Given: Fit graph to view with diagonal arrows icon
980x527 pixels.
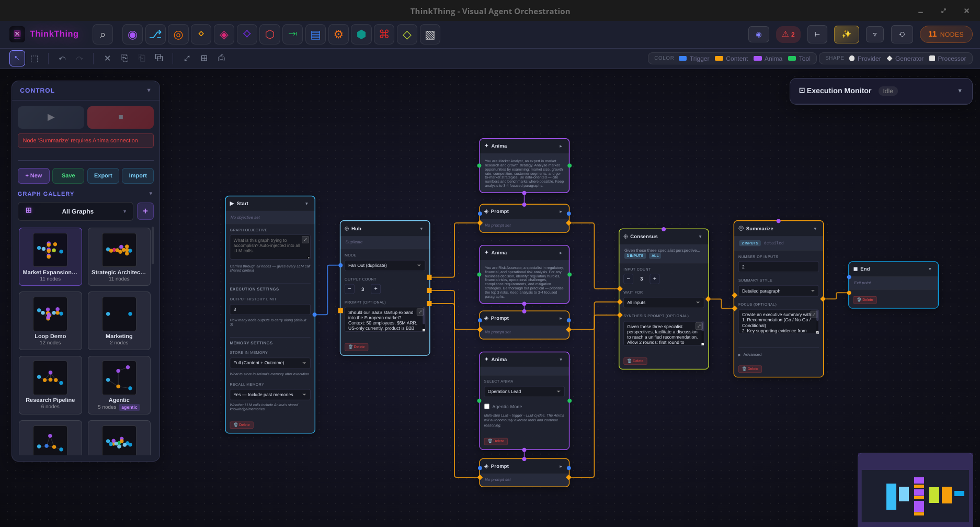Looking at the screenshot, I should point(187,58).
